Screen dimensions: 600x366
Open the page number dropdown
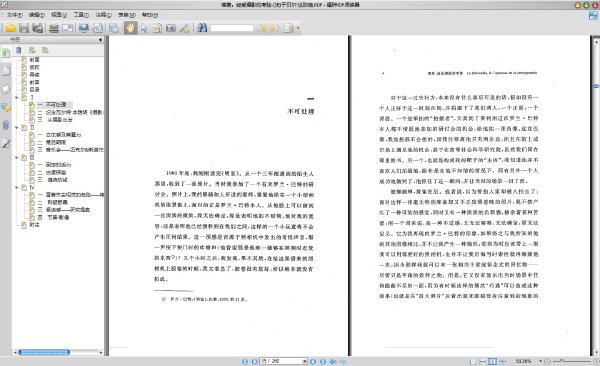305,361
